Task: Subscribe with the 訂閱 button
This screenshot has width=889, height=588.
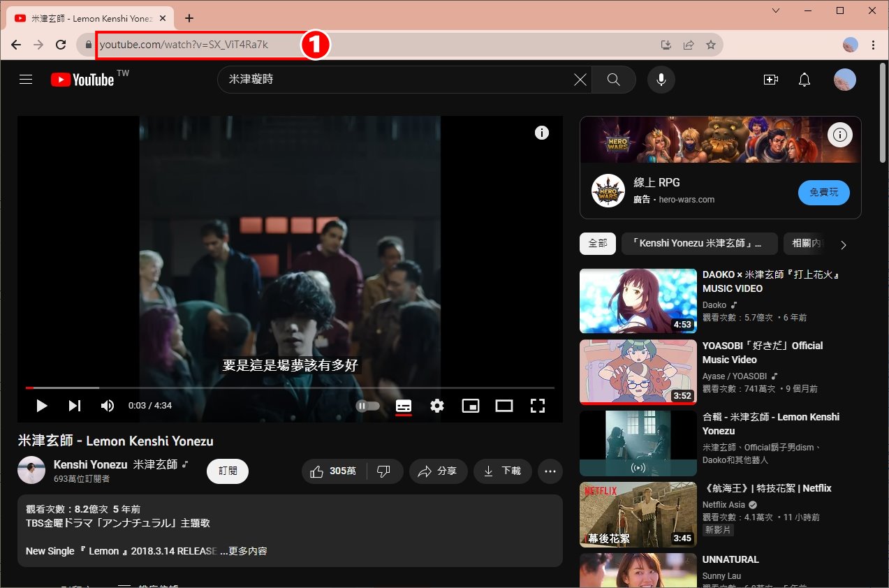Action: [x=228, y=471]
